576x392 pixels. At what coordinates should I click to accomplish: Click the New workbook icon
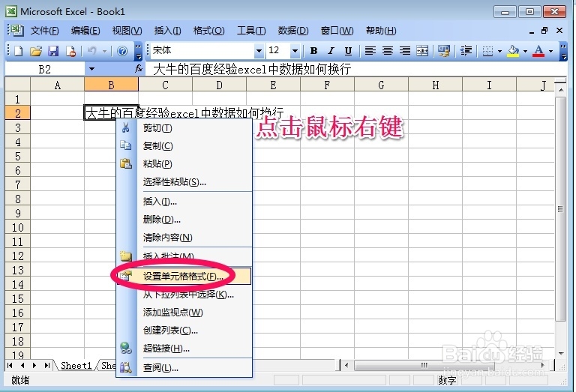click(18, 51)
